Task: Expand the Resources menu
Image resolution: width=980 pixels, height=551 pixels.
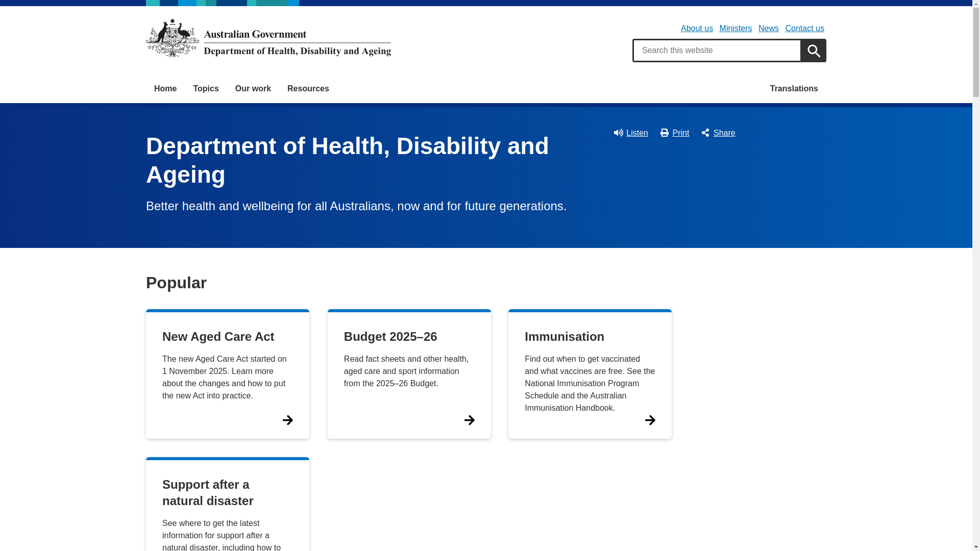Action: click(x=308, y=89)
